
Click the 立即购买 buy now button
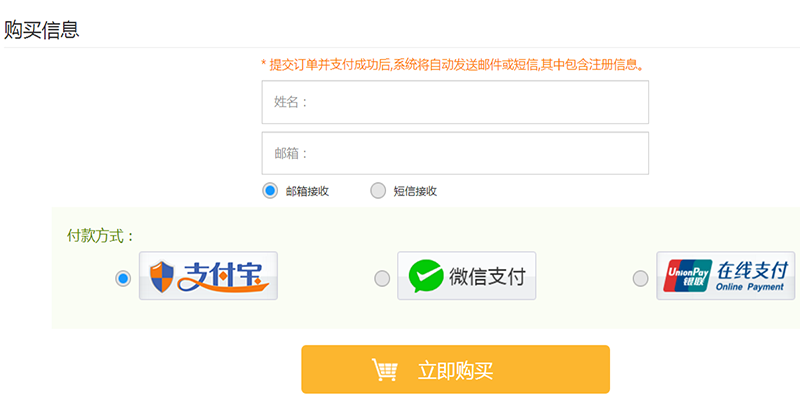pyautogui.click(x=456, y=369)
